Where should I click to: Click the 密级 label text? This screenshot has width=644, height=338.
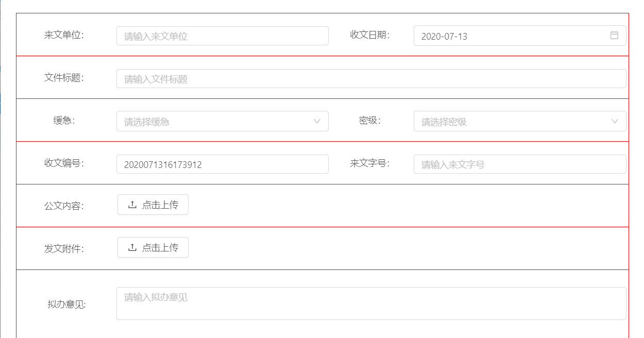(x=370, y=121)
